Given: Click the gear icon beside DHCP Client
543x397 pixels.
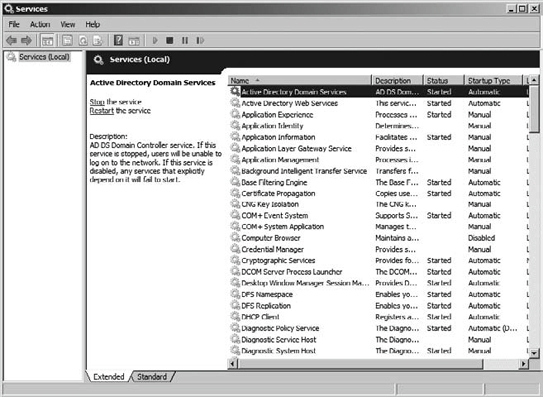Looking at the screenshot, I should tap(235, 317).
